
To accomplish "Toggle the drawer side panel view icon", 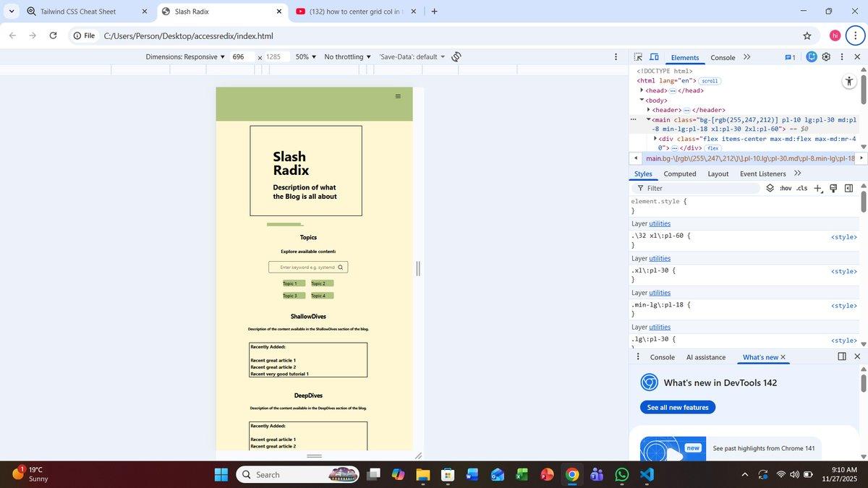I will pyautogui.click(x=842, y=356).
